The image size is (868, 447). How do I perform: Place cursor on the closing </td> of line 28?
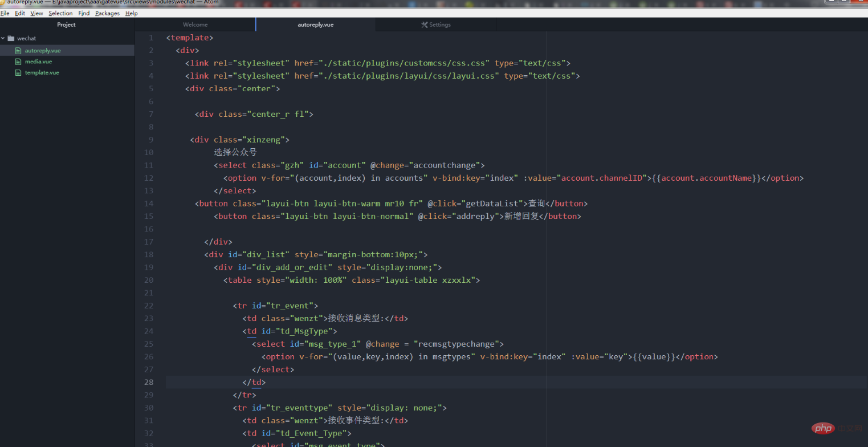click(x=254, y=382)
